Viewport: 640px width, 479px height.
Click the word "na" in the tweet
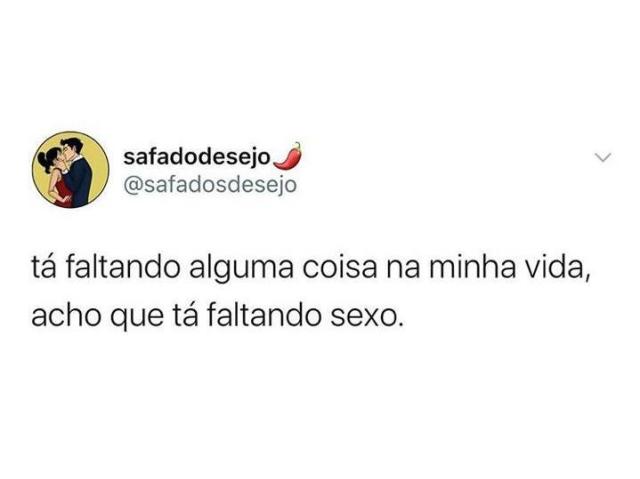coord(402,271)
